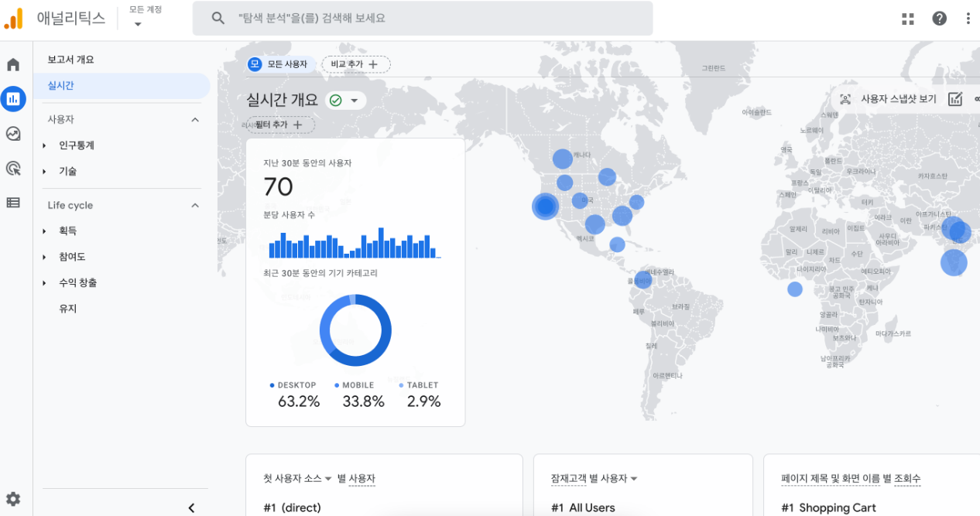This screenshot has height=516, width=980.
Task: Open the Help question mark icon
Action: coord(940,19)
